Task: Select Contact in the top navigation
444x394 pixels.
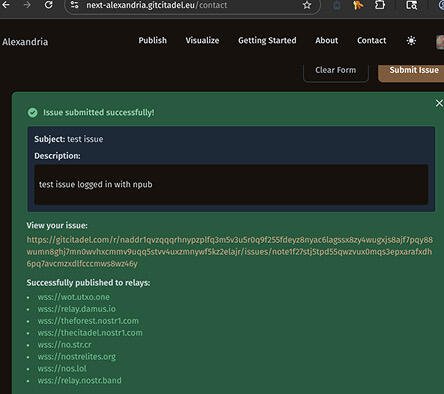Action: click(371, 40)
